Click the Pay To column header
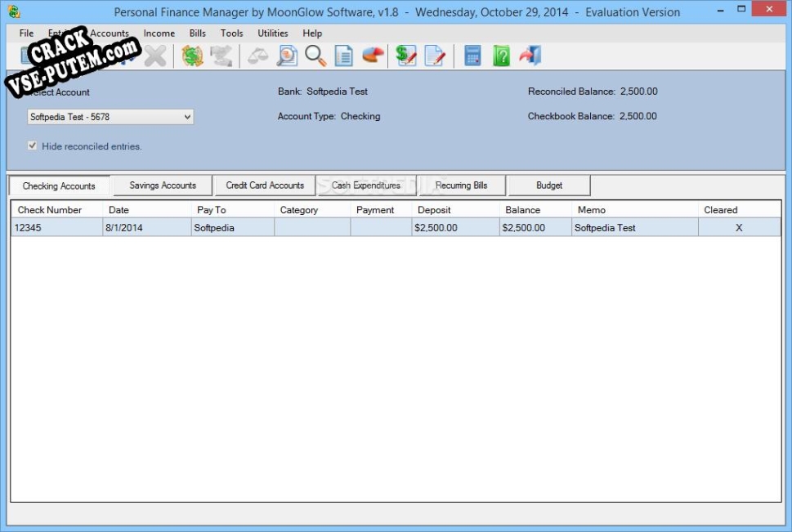The height and width of the screenshot is (532, 792). pyautogui.click(x=233, y=210)
